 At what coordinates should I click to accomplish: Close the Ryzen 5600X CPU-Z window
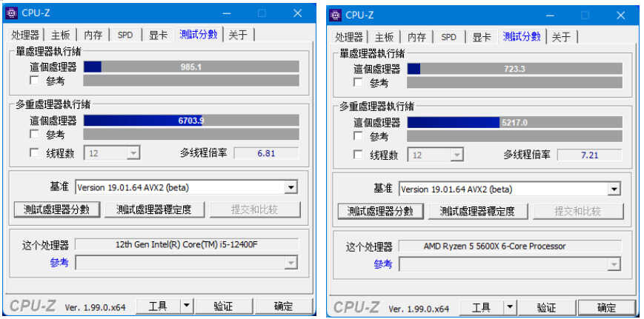pos(620,16)
